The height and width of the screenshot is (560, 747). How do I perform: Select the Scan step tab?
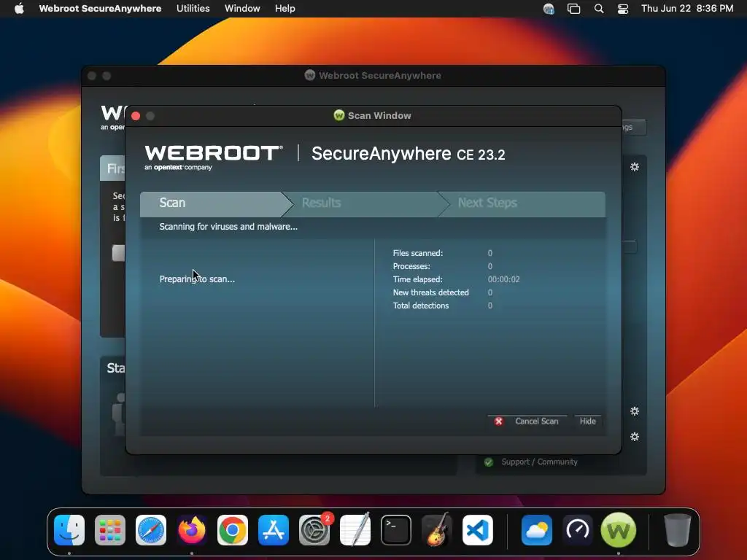click(214, 203)
